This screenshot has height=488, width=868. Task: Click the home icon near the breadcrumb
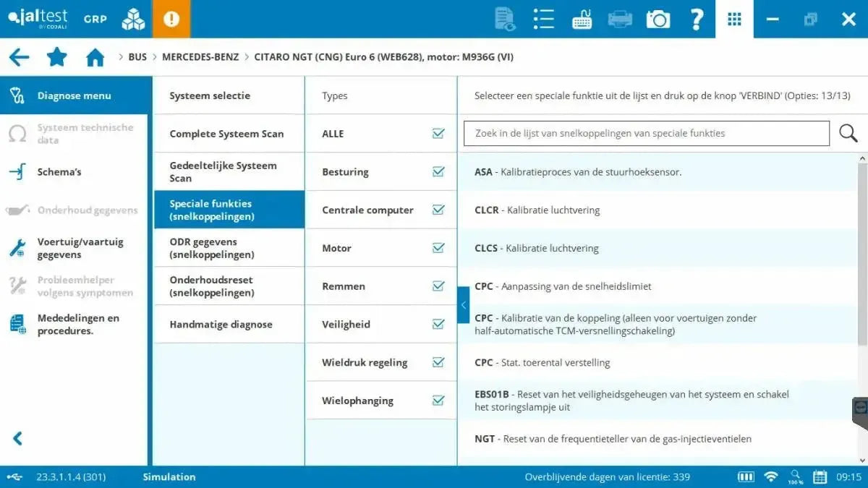coord(95,56)
